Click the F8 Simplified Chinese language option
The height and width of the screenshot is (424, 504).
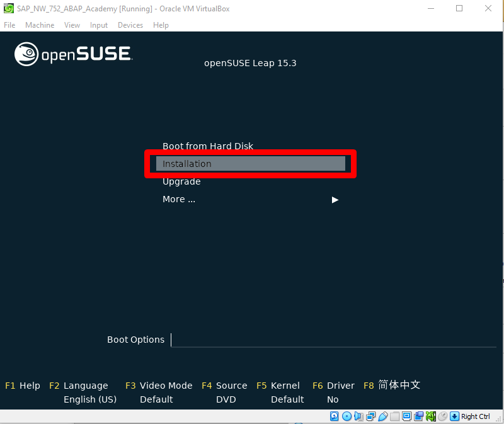point(392,385)
